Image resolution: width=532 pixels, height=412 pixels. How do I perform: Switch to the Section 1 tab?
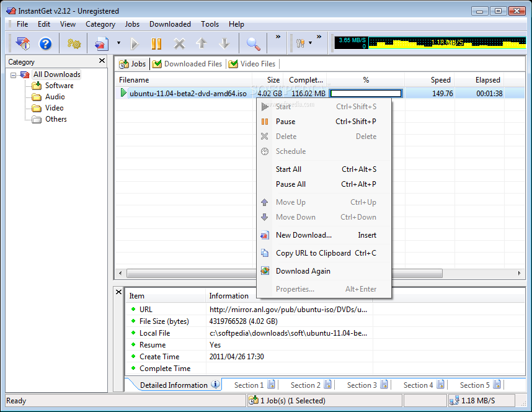click(254, 385)
